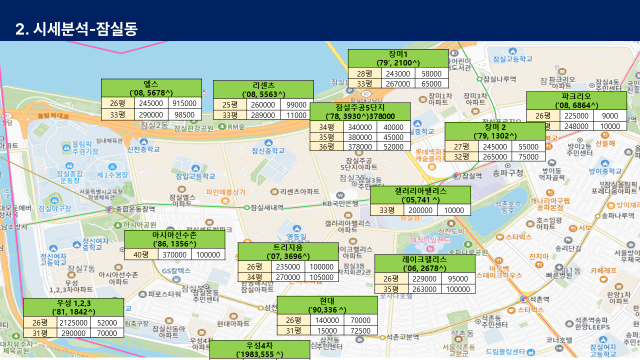The image size is (640, 360).
Task: Click the 잠실나루역 station marker
Action: click(x=480, y=79)
